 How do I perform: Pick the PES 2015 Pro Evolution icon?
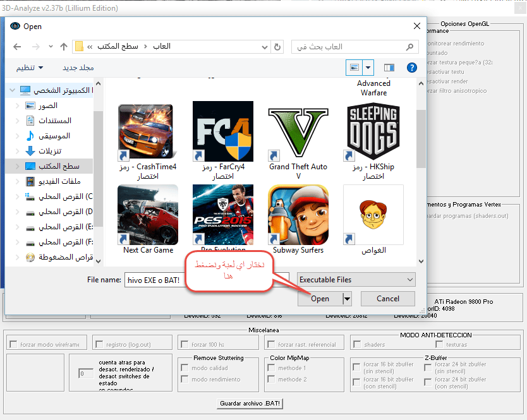(x=223, y=215)
